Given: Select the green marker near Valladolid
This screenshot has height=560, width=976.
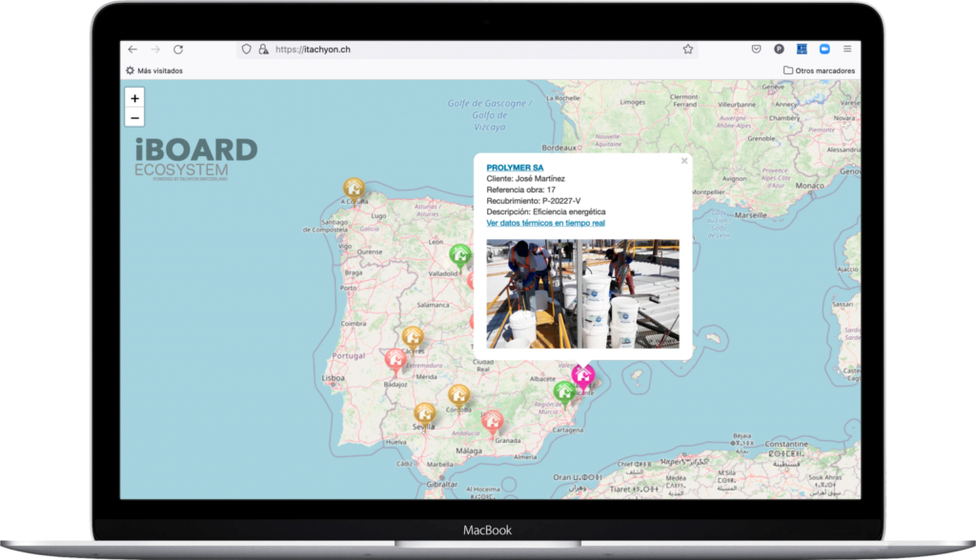Looking at the screenshot, I should [x=460, y=253].
